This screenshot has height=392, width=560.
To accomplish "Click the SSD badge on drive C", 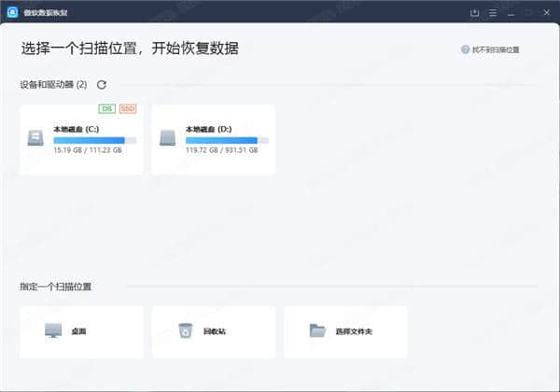I will 128,108.
